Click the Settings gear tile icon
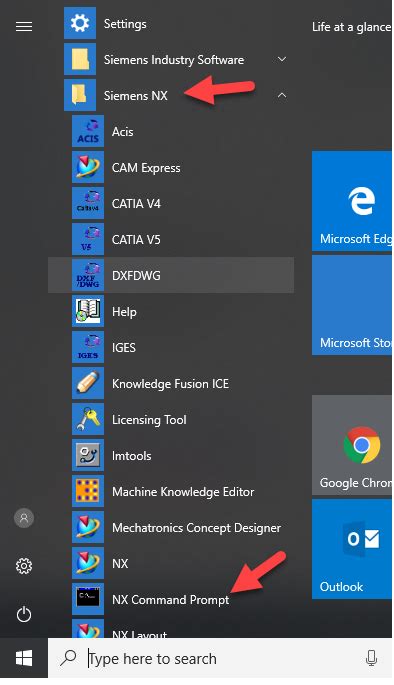This screenshot has width=394, height=685. [80, 23]
